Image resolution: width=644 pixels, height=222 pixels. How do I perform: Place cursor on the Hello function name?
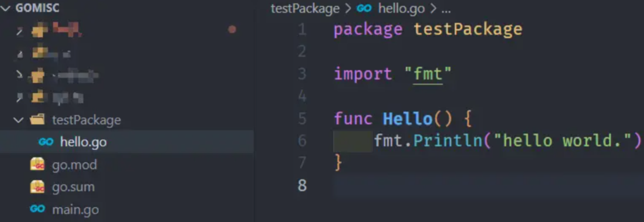tap(408, 119)
